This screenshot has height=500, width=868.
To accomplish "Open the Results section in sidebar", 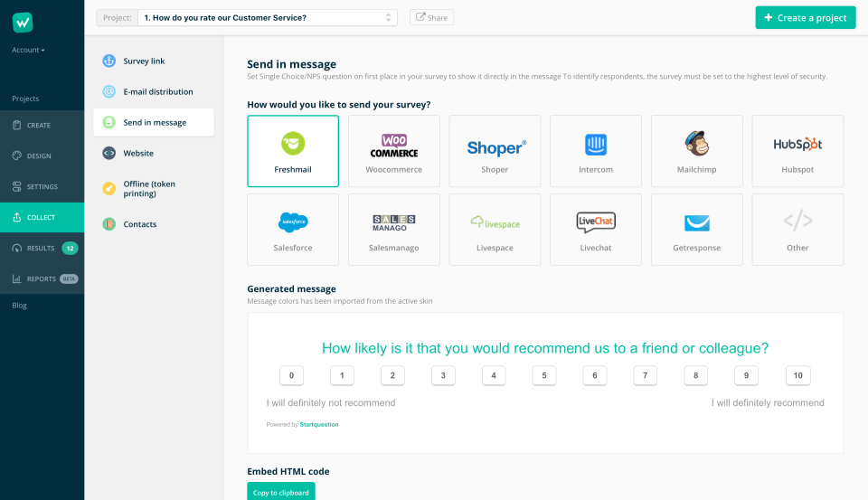I will coord(41,248).
